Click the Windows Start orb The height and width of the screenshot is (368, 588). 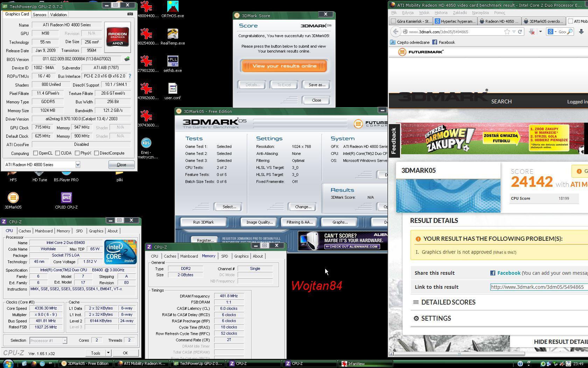point(8,363)
